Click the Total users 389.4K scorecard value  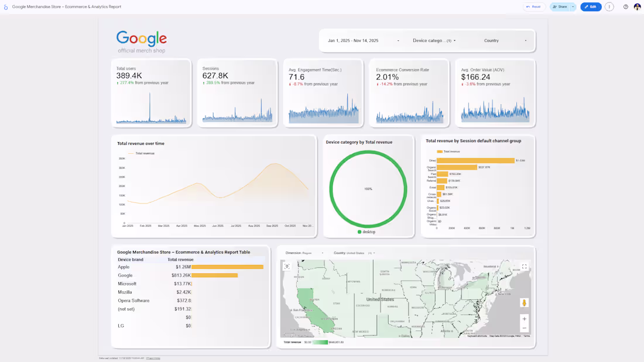129,75
